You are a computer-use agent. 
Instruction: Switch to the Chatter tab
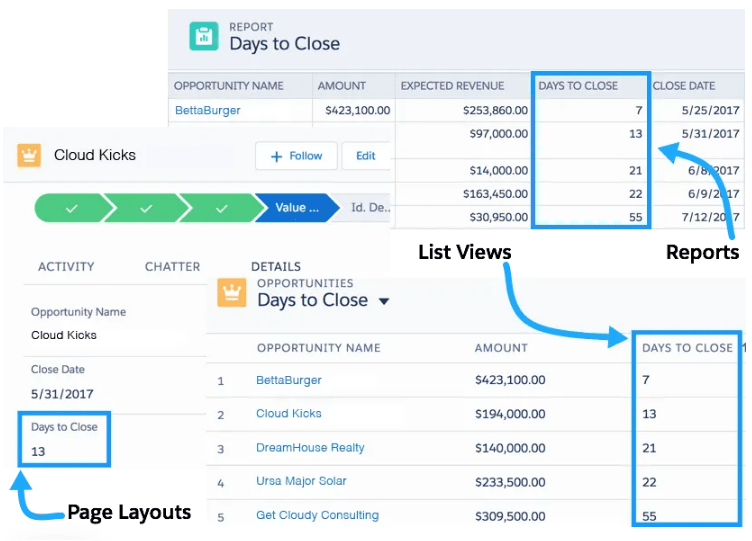[173, 267]
